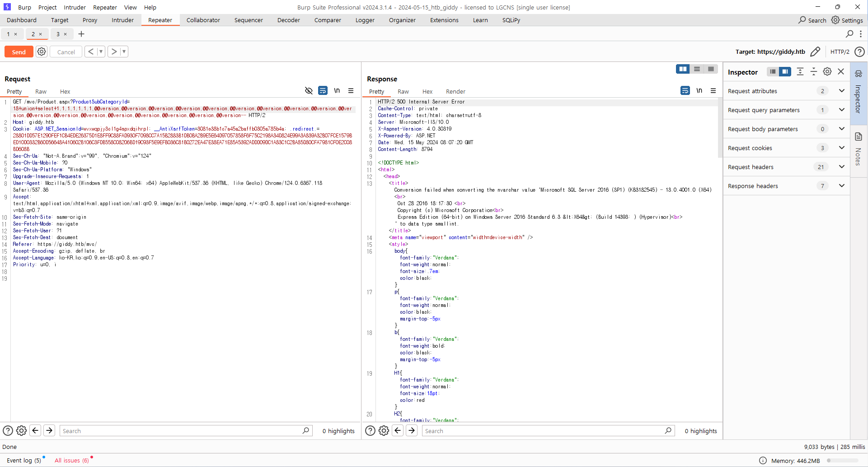Open Repeater send settings gear
This screenshot has width=868, height=467.
(42, 52)
